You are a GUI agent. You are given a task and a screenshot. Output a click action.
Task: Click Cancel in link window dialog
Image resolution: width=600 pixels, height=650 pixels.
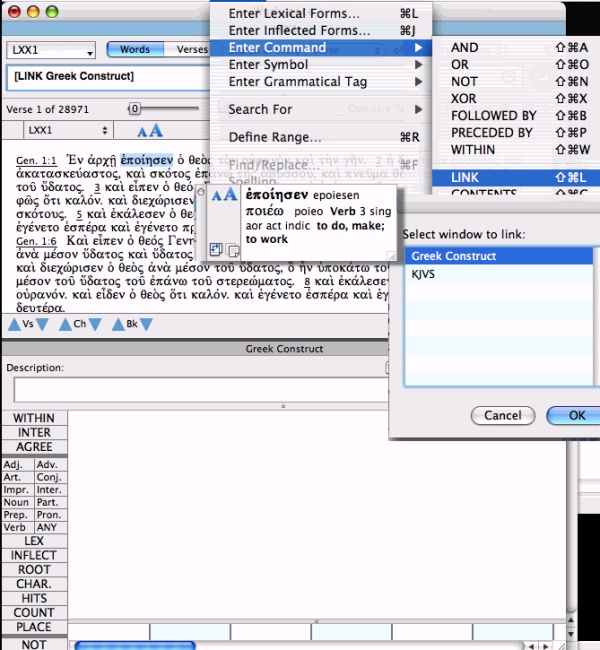(x=503, y=415)
